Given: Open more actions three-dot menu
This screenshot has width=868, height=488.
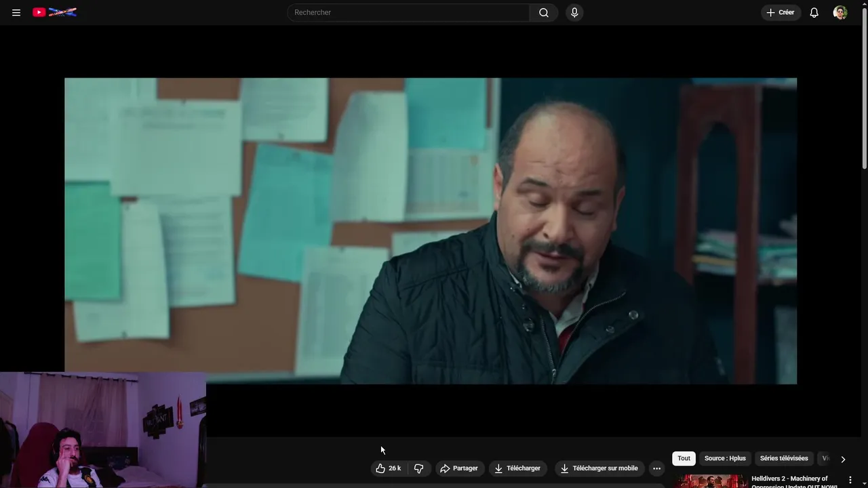Looking at the screenshot, I should coord(656,468).
